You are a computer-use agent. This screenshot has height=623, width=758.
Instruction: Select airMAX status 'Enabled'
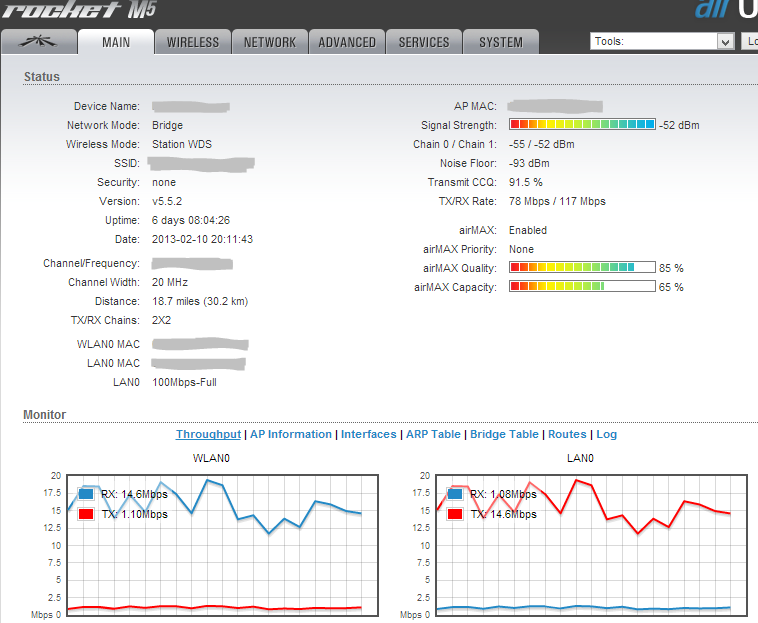pyautogui.click(x=528, y=230)
